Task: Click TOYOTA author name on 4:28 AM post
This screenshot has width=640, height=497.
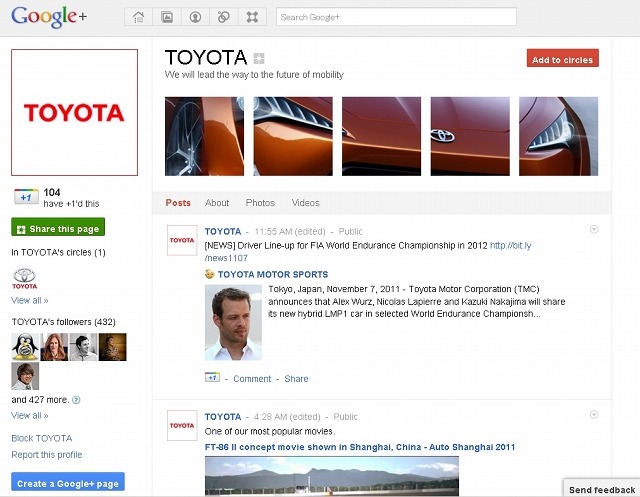Action: [223, 417]
